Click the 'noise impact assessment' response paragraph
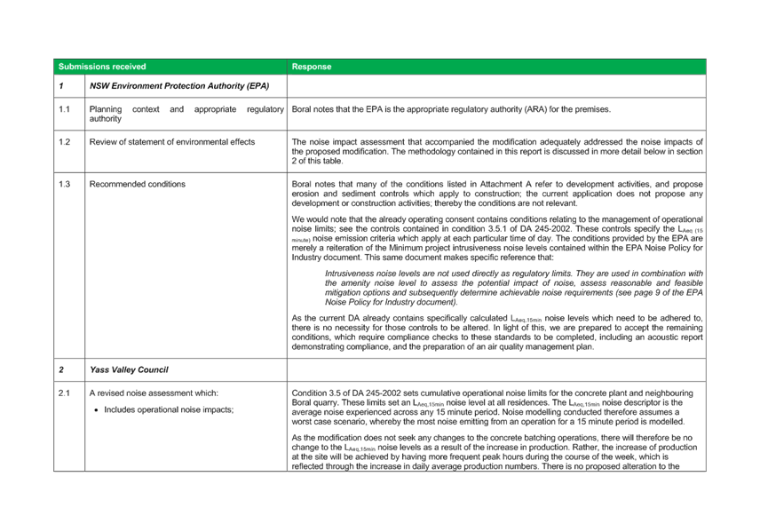The image size is (760, 532). 497,151
